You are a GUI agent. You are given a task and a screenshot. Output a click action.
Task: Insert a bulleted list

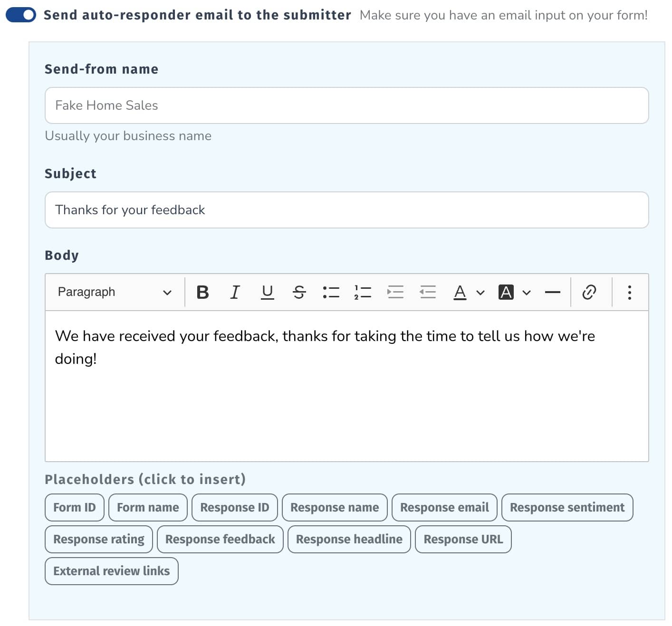tap(332, 292)
